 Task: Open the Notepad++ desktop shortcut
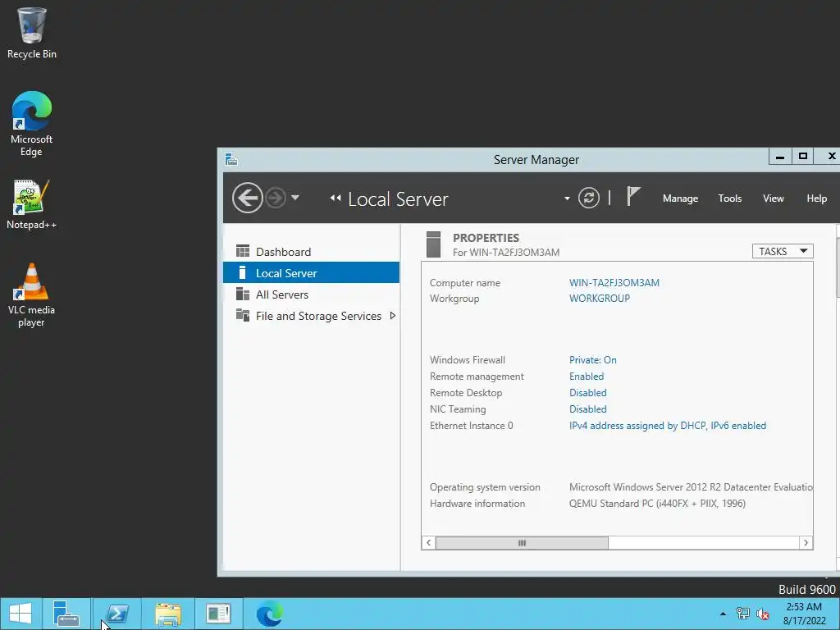tap(32, 205)
